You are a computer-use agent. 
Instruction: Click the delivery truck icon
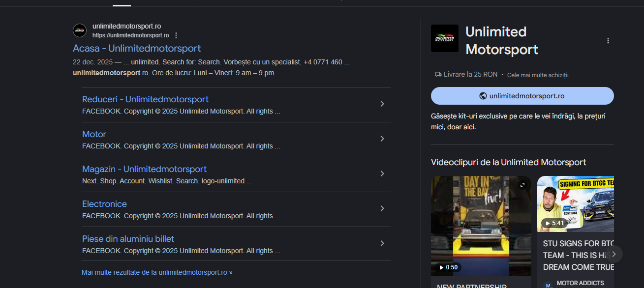pyautogui.click(x=438, y=75)
